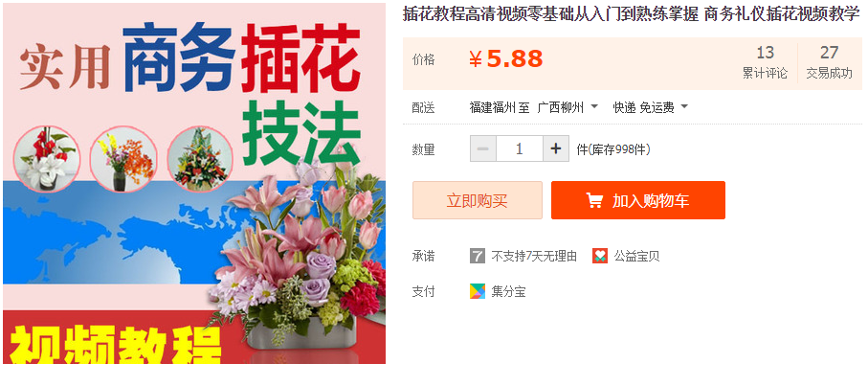
Task: Expand the 快递 免运费 shipping dropdown
Action: point(650,107)
